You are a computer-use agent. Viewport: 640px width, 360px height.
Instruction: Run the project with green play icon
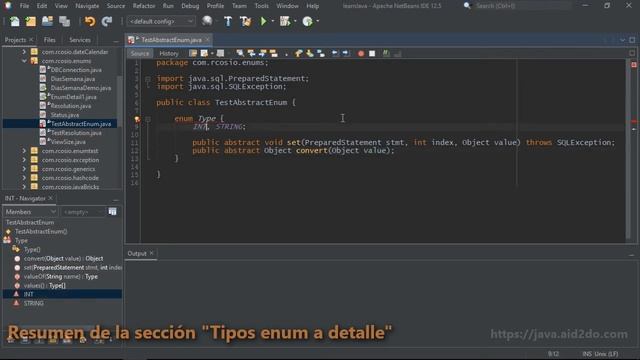(x=263, y=21)
